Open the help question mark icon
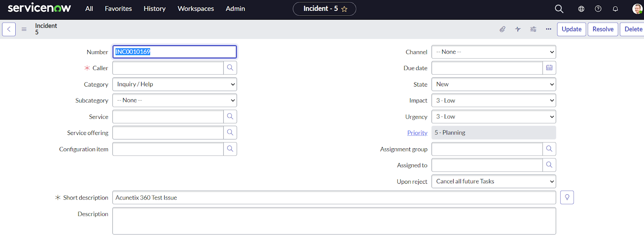This screenshot has width=644, height=241. pos(598,8)
